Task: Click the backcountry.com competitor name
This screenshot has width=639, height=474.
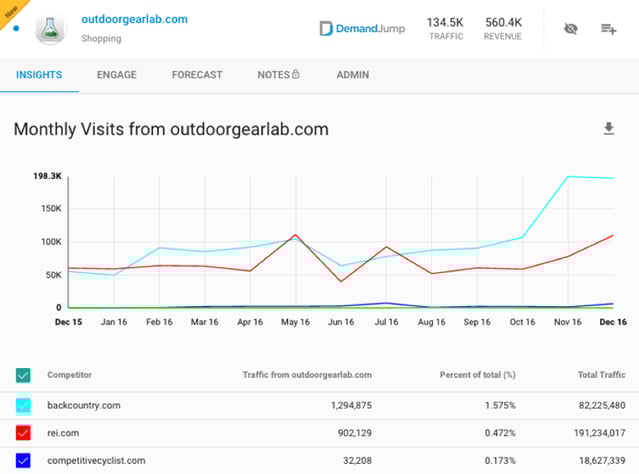Action: point(84,406)
